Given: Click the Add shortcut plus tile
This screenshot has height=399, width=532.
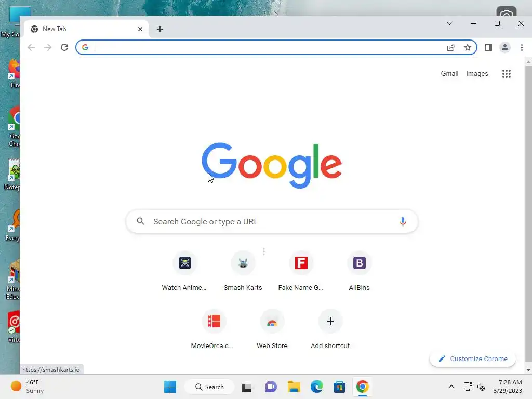Looking at the screenshot, I should coord(330,329).
